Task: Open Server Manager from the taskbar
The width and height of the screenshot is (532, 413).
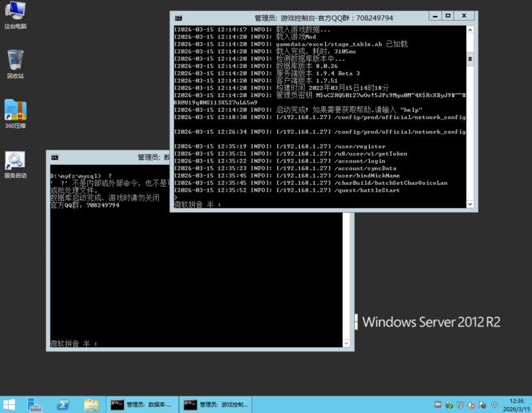Action: 35,404
